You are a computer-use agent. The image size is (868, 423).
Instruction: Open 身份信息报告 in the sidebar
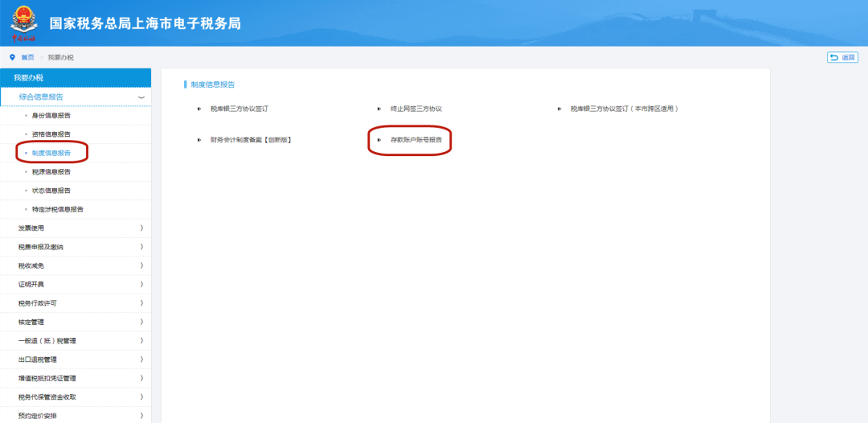pos(51,116)
